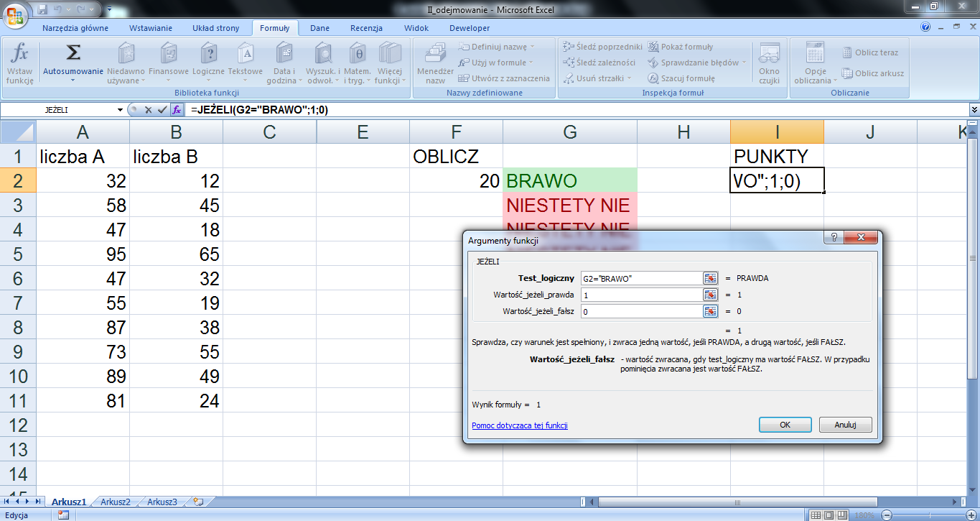
Task: Open Menedżer nazw
Action: coord(435,63)
